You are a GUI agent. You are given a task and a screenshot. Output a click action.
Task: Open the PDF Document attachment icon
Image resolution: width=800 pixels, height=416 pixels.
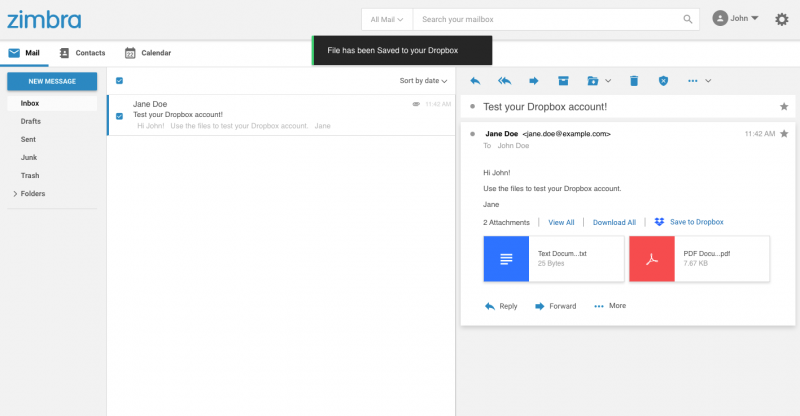[652, 259]
